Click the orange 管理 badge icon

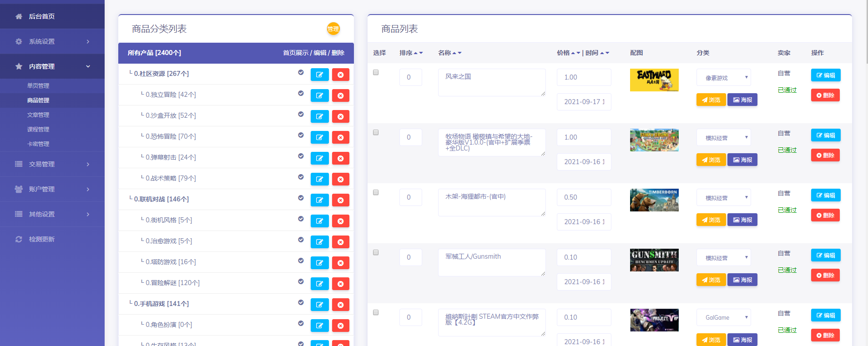[333, 29]
